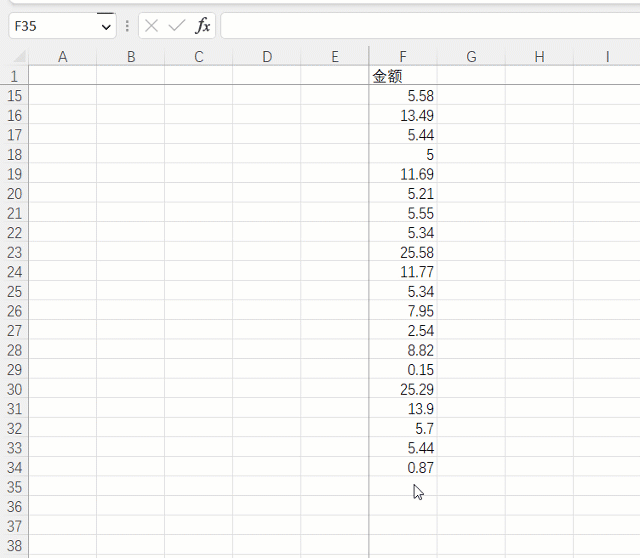Select row 23 header
The width and height of the screenshot is (640, 558).
[14, 252]
